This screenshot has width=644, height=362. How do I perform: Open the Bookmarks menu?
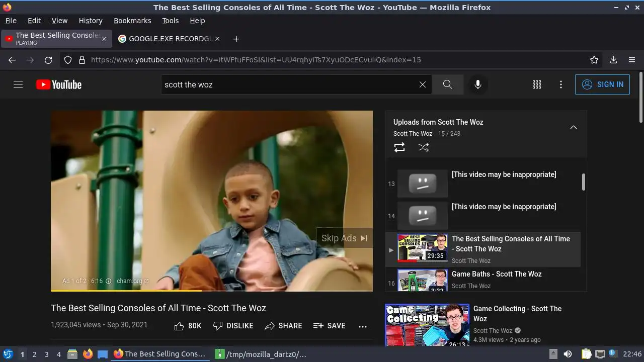[x=132, y=21]
